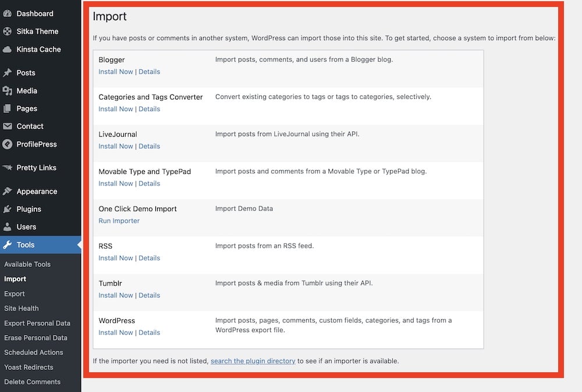Click the 'Tumblr' importer title
This screenshot has width=582, height=392.
(x=110, y=283)
